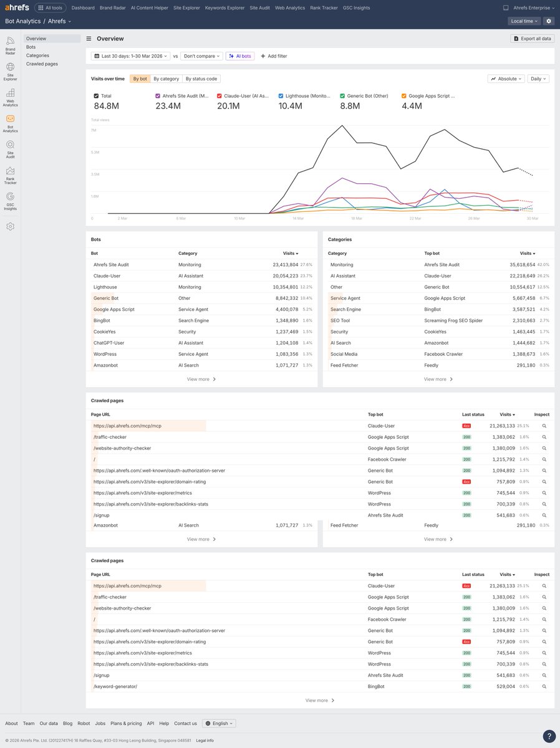Click the Social Media category row
This screenshot has width=560, height=748.
(x=438, y=354)
